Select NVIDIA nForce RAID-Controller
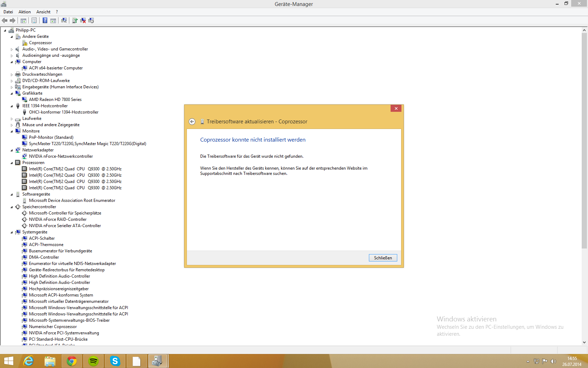The image size is (588, 368). click(x=58, y=219)
